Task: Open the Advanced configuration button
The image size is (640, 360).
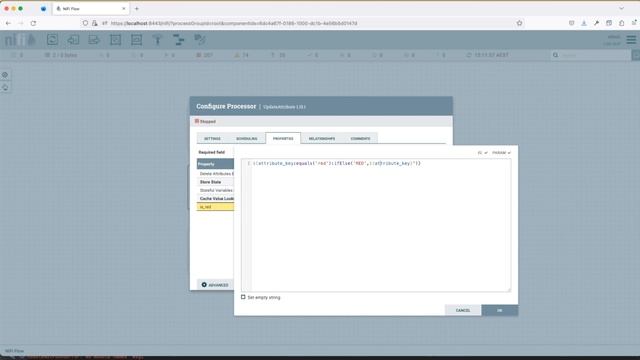Action: 215,285
